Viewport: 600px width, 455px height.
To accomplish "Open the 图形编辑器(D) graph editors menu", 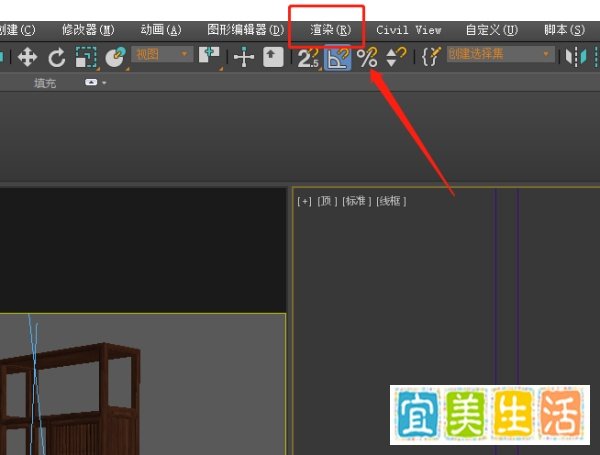I will coord(245,30).
